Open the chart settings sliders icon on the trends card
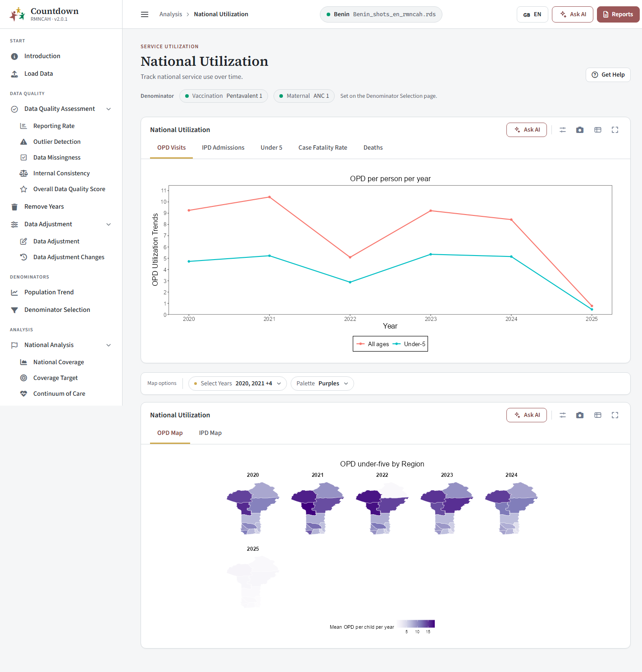 563,130
